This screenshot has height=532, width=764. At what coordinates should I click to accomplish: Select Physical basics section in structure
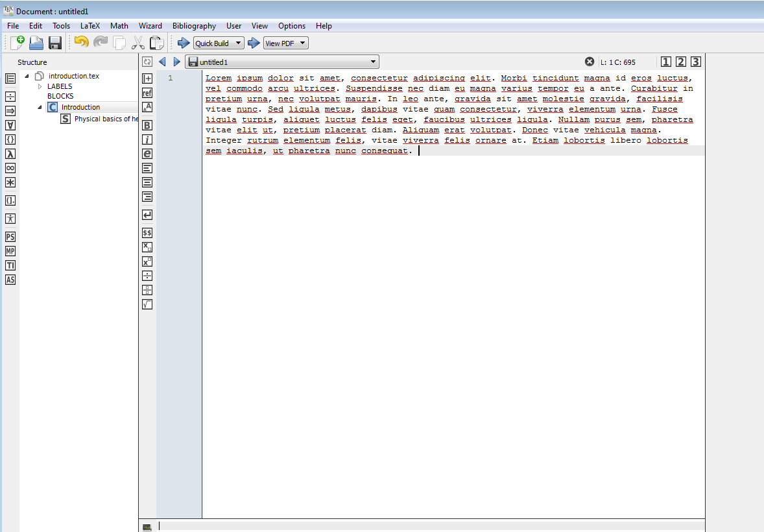(x=99, y=119)
